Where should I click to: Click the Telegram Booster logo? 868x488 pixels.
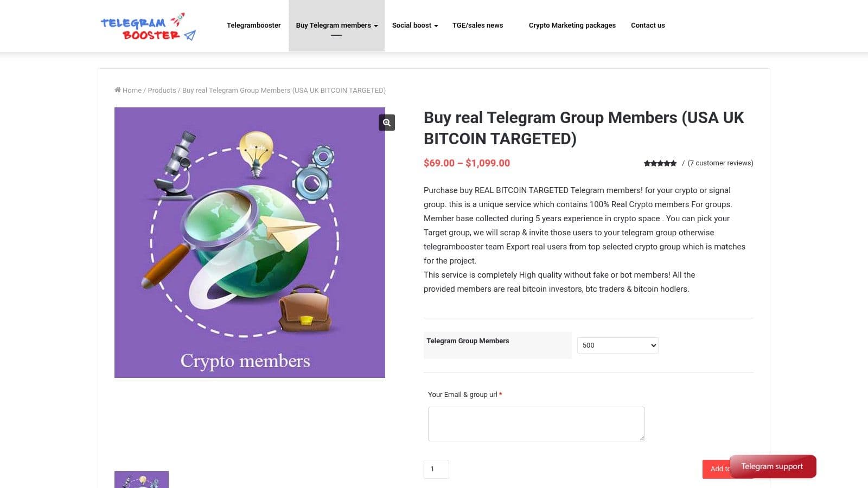[x=148, y=27]
